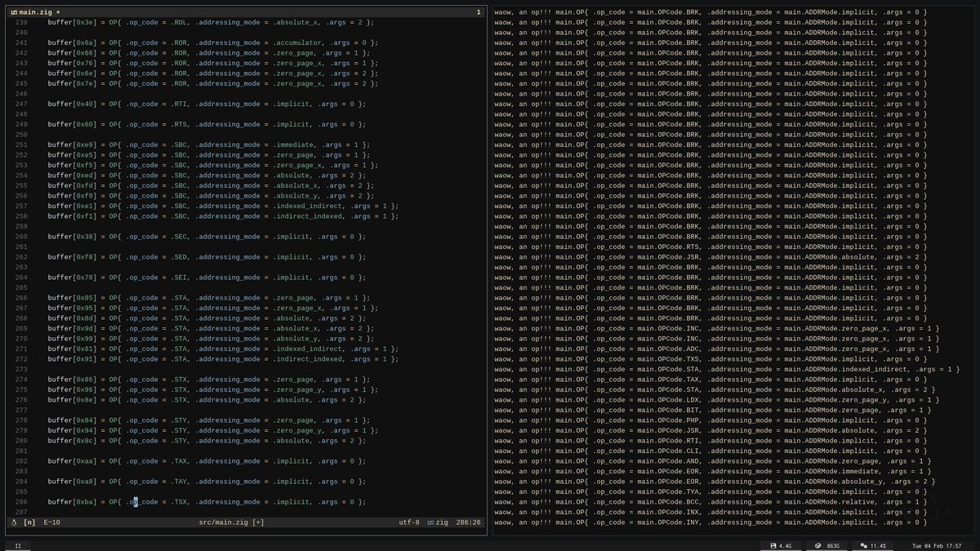Click the mode icon at statusline left
The image size is (980, 551).
coord(14,522)
